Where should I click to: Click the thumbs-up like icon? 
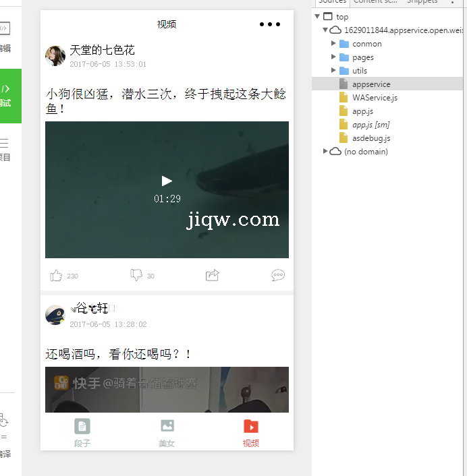pyautogui.click(x=56, y=275)
